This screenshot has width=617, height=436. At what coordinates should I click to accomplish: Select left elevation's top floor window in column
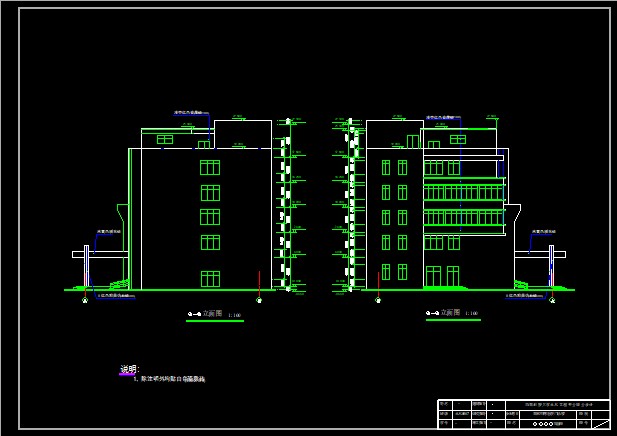click(x=210, y=166)
